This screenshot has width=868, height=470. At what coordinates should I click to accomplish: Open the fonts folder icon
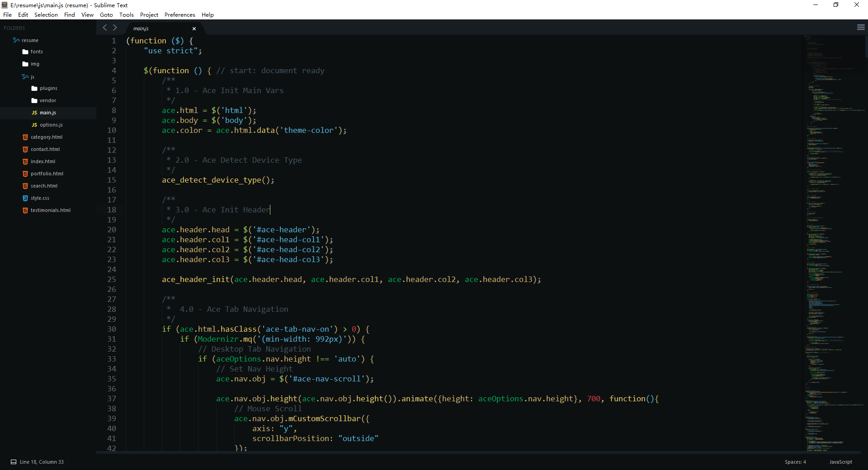[25, 52]
